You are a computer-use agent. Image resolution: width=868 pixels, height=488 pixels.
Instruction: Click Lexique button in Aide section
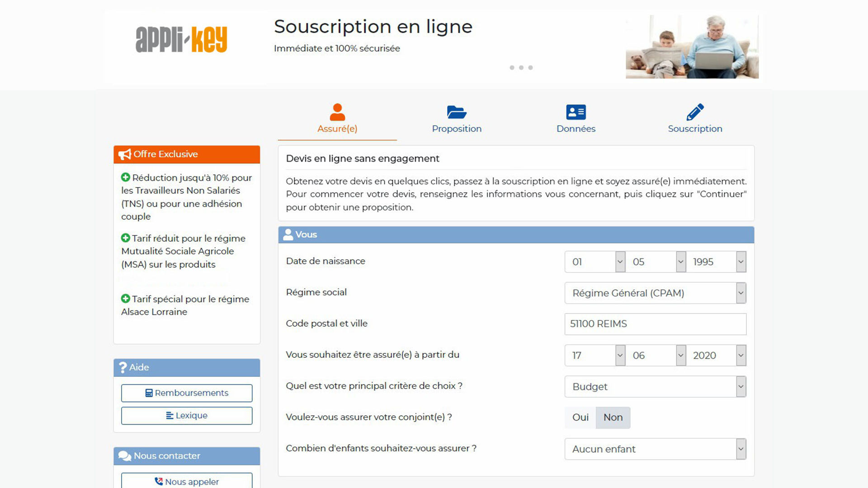click(x=187, y=415)
